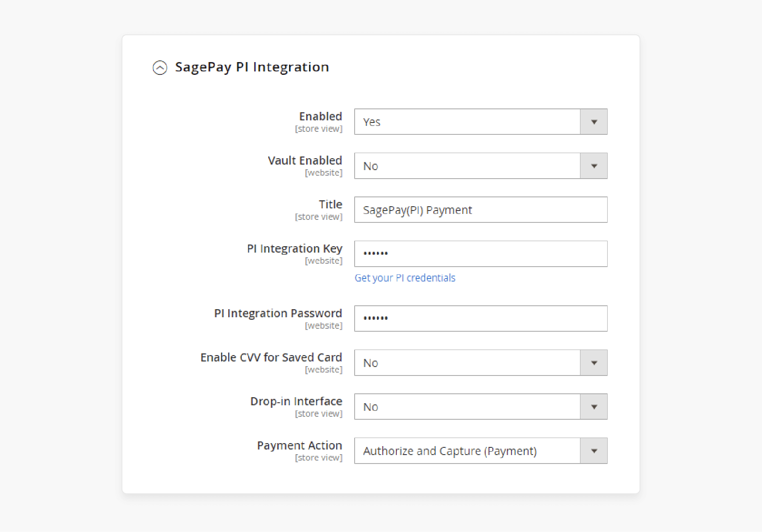Open the Vault Enabled dropdown
This screenshot has width=762, height=532.
coord(481,166)
